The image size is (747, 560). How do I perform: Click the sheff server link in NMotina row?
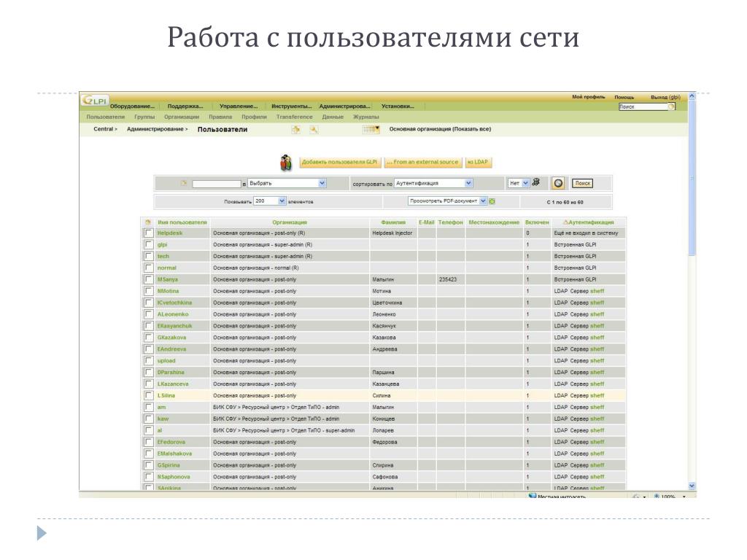[597, 291]
